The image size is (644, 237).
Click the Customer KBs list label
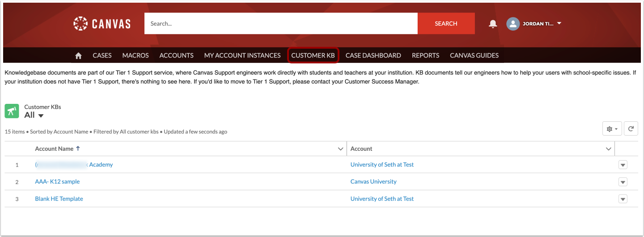coord(42,107)
